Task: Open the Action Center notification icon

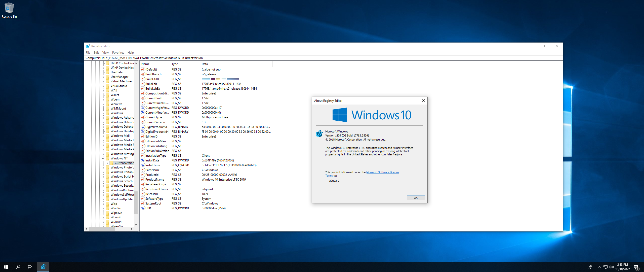Action: [x=636, y=267]
